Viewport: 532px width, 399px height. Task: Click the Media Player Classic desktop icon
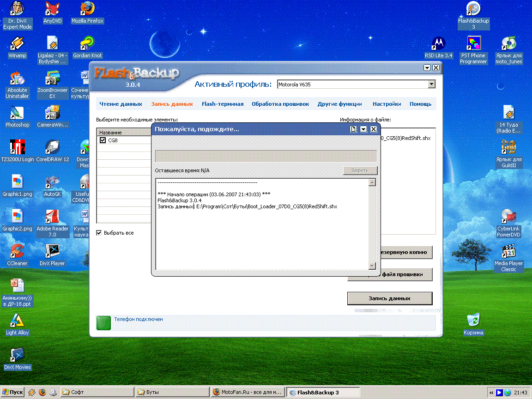tap(508, 258)
